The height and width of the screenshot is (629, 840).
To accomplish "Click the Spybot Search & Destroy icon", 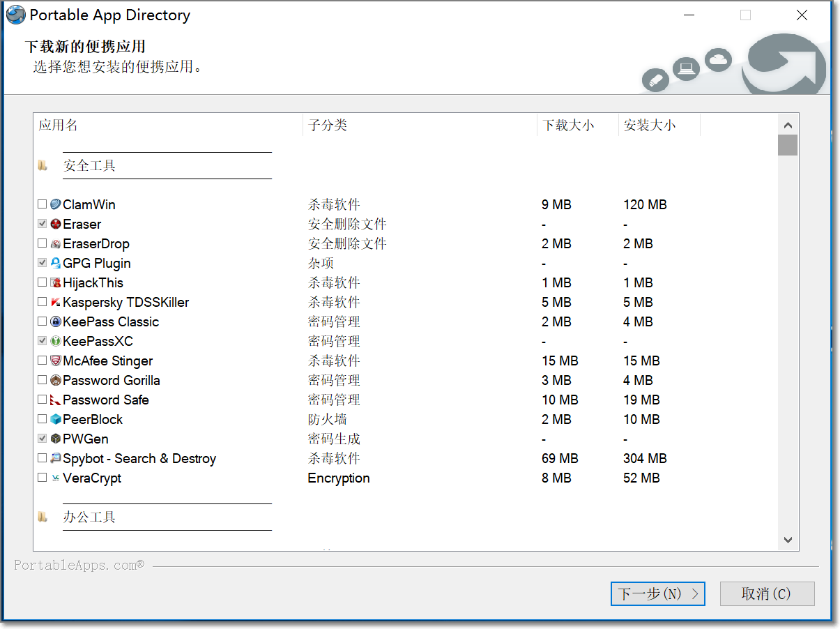I will point(56,458).
